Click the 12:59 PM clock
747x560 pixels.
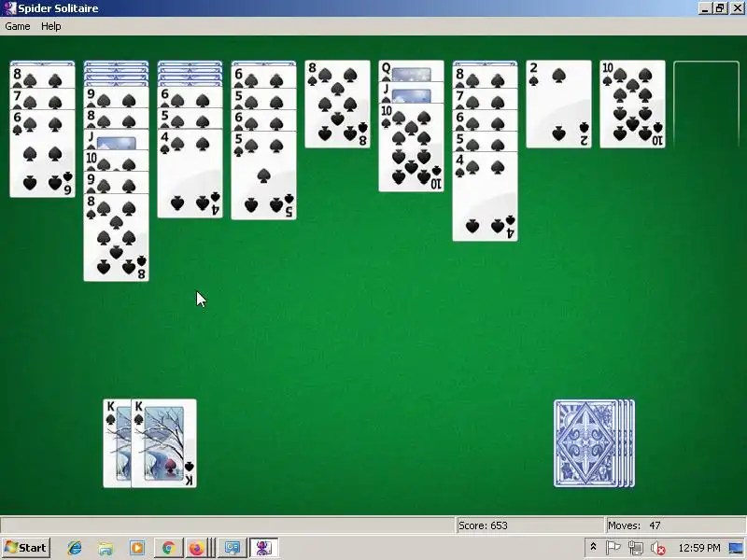pyautogui.click(x=698, y=548)
